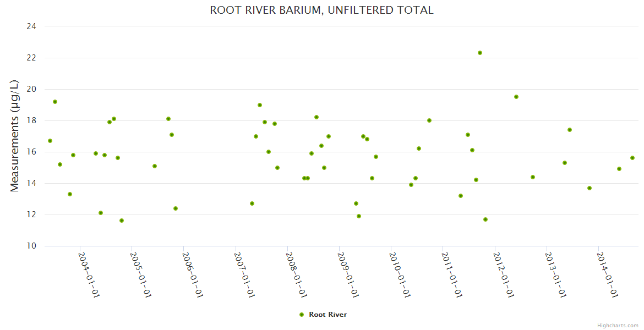Click the 11.7 point before 2012-01-01
This screenshot has height=330, width=644.
[485, 219]
